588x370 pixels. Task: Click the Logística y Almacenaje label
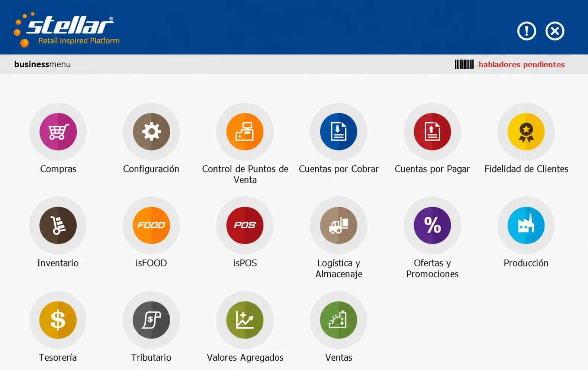tap(339, 268)
